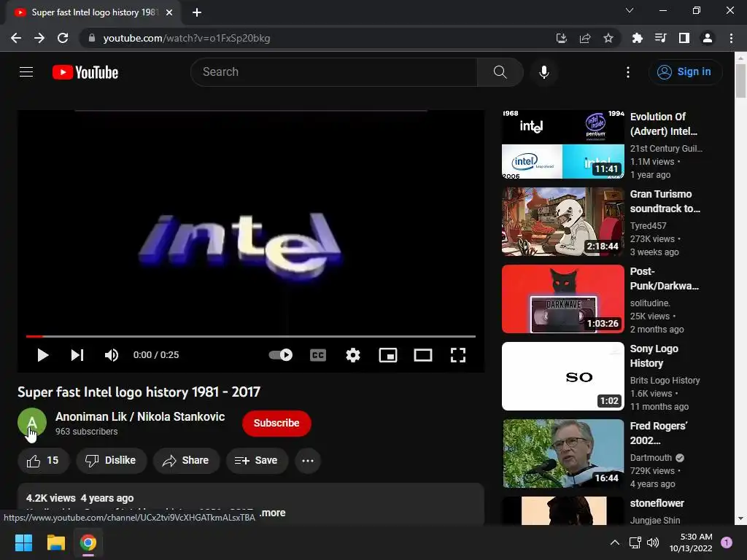
Task: Go forward in browser history
Action: [x=39, y=38]
